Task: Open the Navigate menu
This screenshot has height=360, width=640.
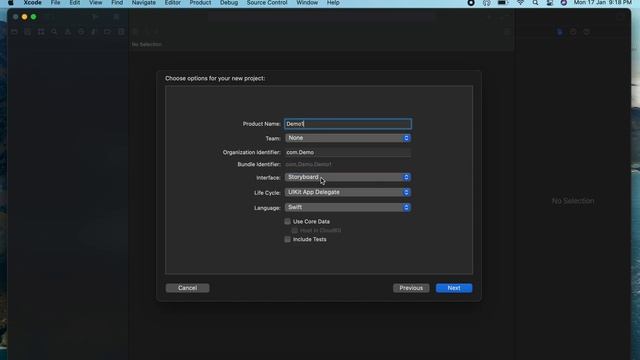Action: point(144,3)
